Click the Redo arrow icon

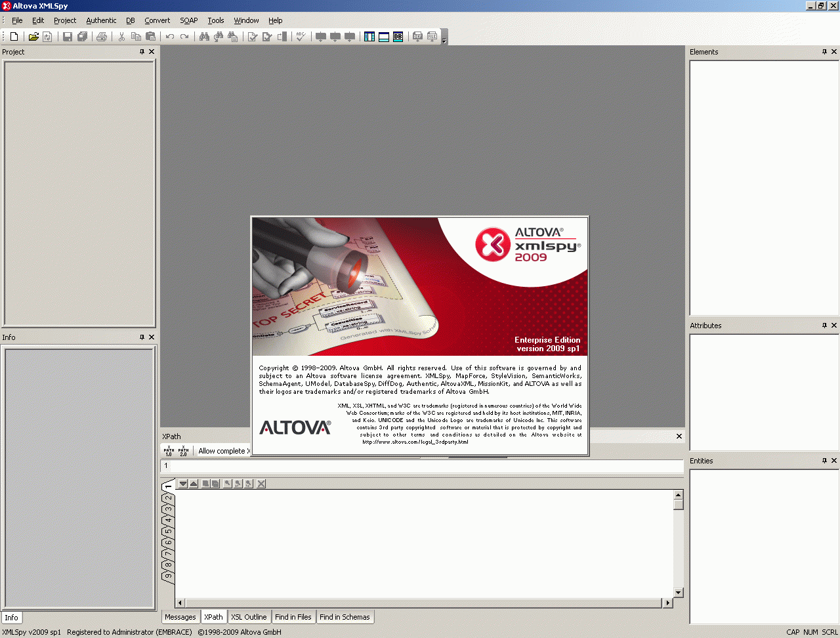(x=184, y=37)
